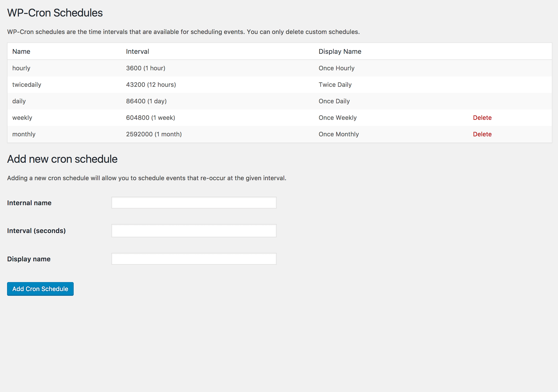Select the hourly schedule name cell

point(21,68)
